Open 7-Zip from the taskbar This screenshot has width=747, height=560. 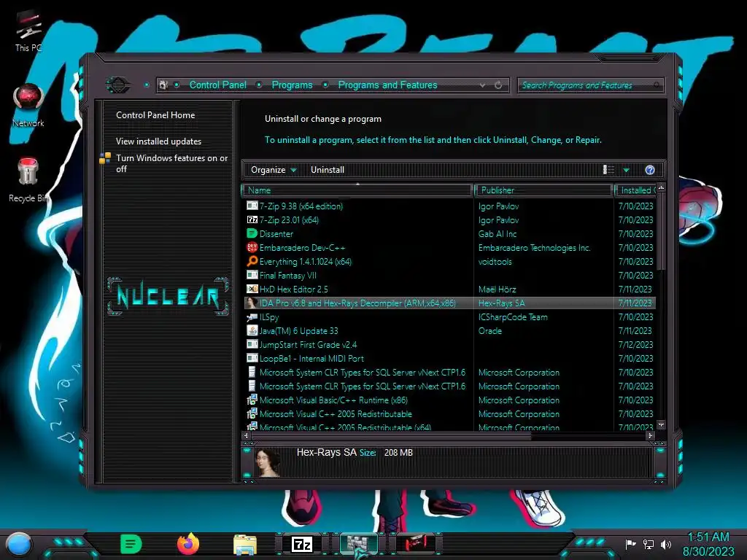point(302,544)
